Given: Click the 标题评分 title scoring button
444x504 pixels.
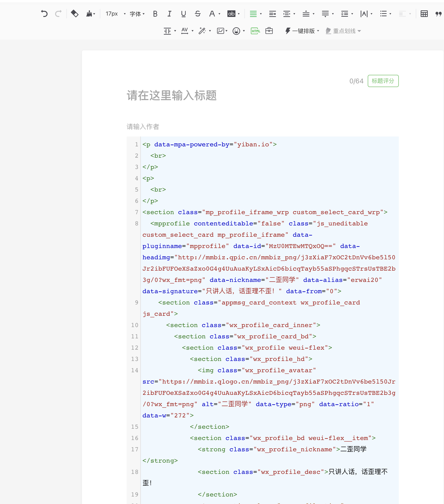Looking at the screenshot, I should [383, 81].
